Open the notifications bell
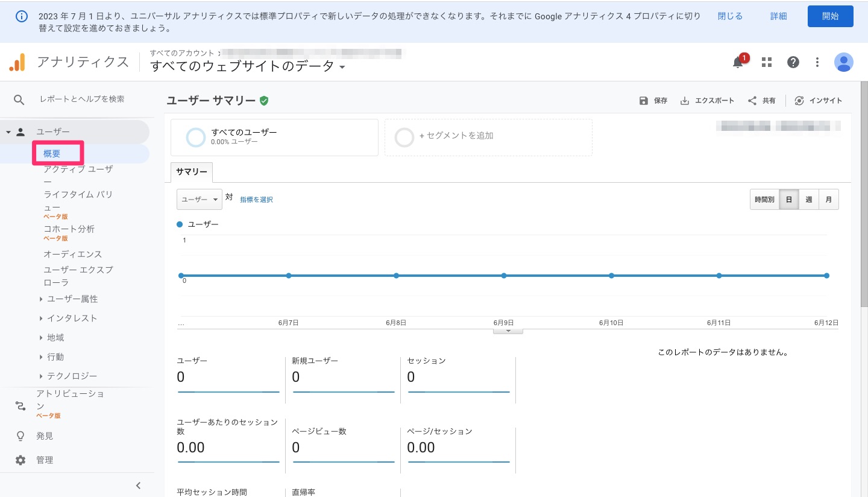Screen dimensions: 868x497 point(738,62)
